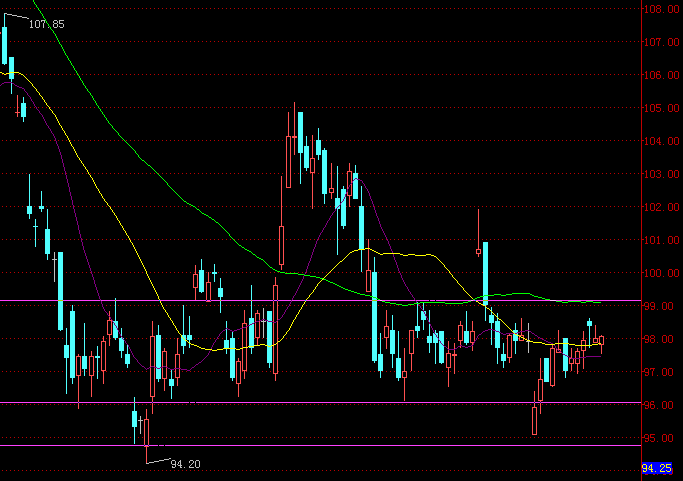Click the 106.00 price axis label

661,75
